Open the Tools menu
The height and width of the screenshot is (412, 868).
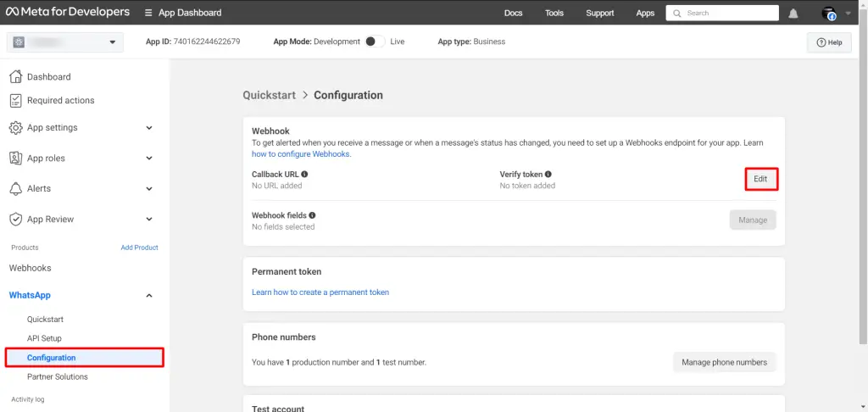[554, 13]
